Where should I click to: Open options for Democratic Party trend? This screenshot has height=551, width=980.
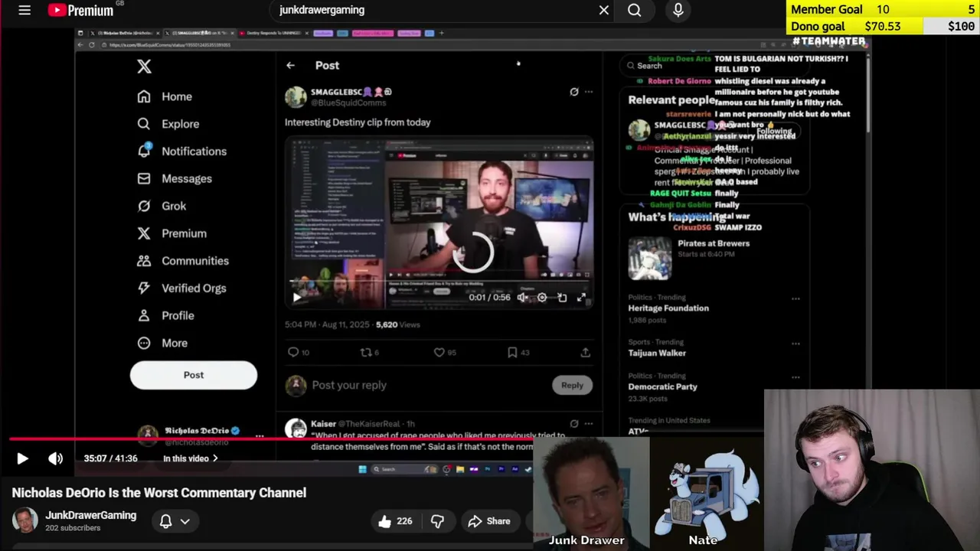[795, 377]
